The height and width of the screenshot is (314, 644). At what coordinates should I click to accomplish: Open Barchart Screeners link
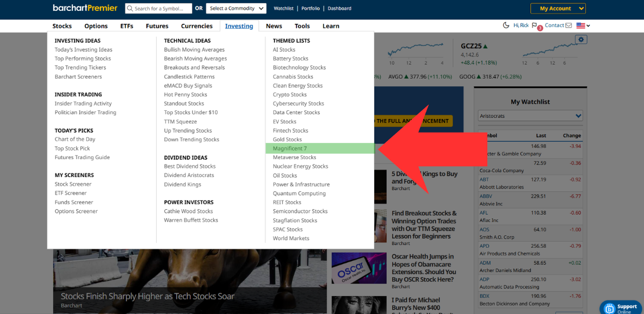point(78,77)
